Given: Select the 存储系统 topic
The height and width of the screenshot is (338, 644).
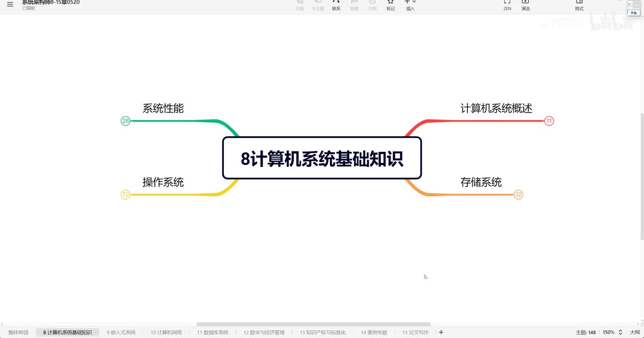Looking at the screenshot, I should [x=481, y=182].
